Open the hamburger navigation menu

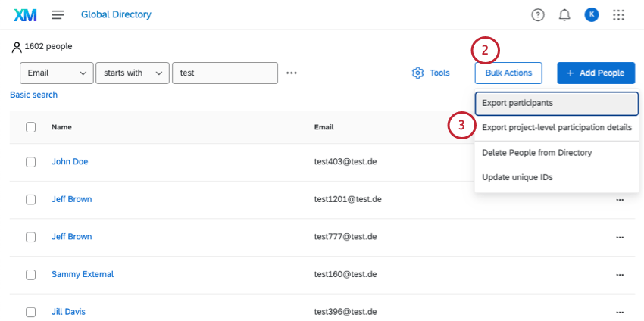(58, 14)
